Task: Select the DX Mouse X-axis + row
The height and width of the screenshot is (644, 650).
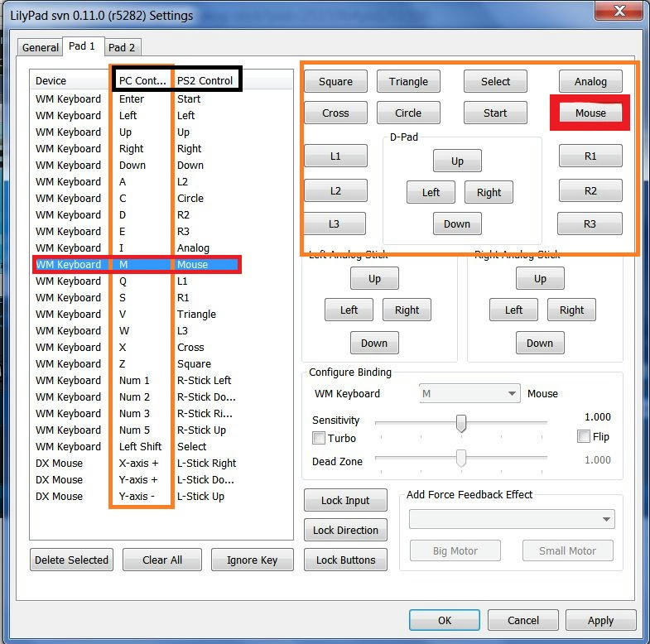Action: pos(137,464)
